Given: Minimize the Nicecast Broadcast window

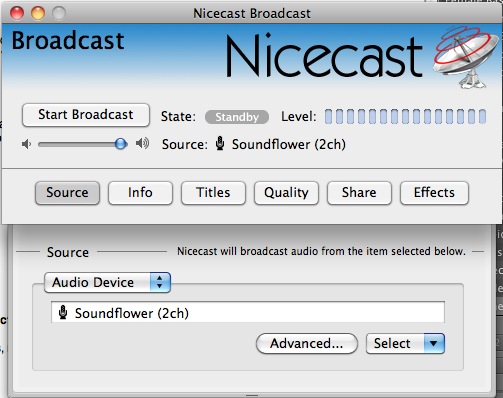Looking at the screenshot, I should point(38,13).
